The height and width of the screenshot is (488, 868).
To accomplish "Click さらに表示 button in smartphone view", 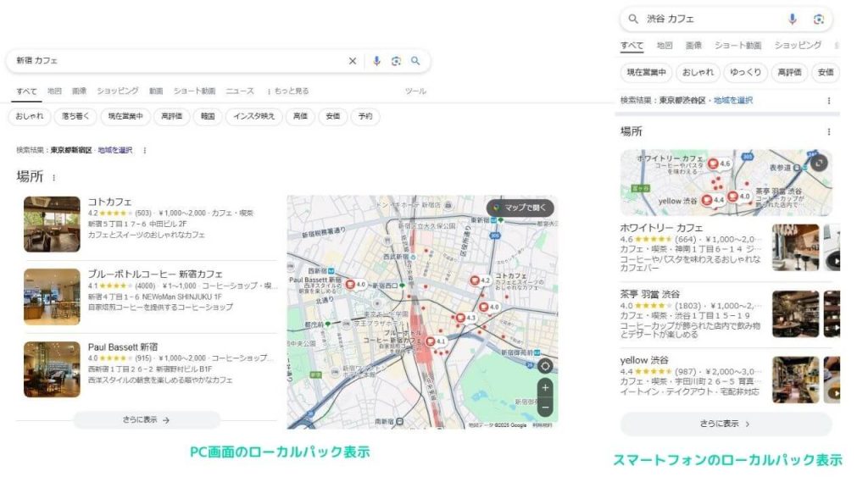I will point(726,424).
